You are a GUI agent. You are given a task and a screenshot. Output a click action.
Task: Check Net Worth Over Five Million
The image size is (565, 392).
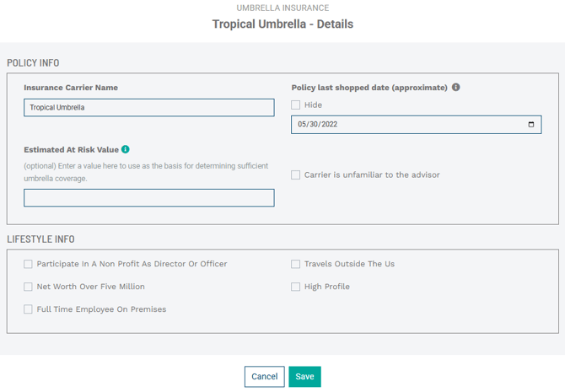29,287
